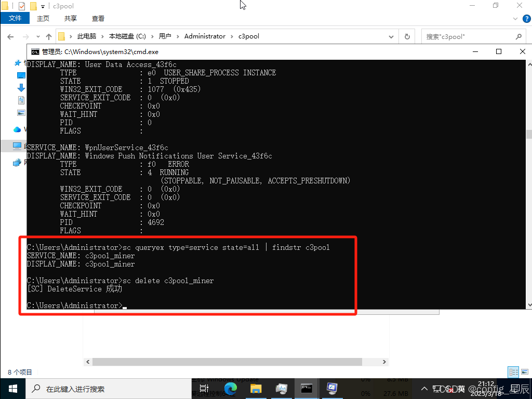Image resolution: width=532 pixels, height=399 pixels.
Task: Expand chevron after 此电脑 breadcrumb
Action: (x=102, y=36)
